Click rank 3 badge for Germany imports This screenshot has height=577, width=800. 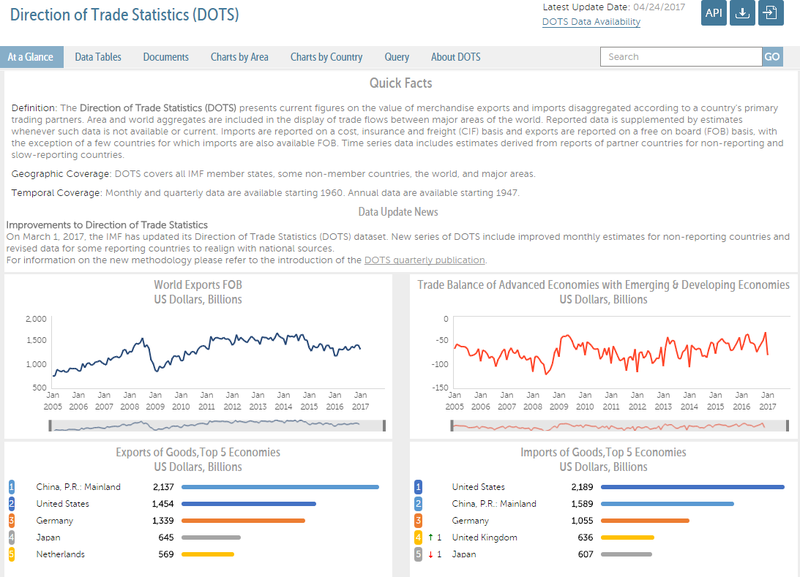coord(419,520)
